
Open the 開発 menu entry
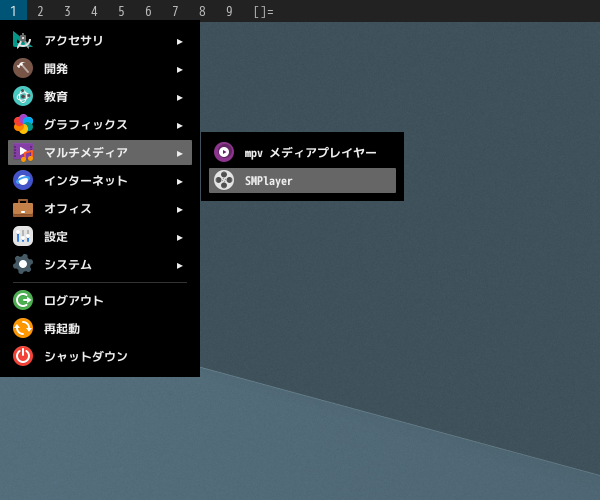(100, 68)
